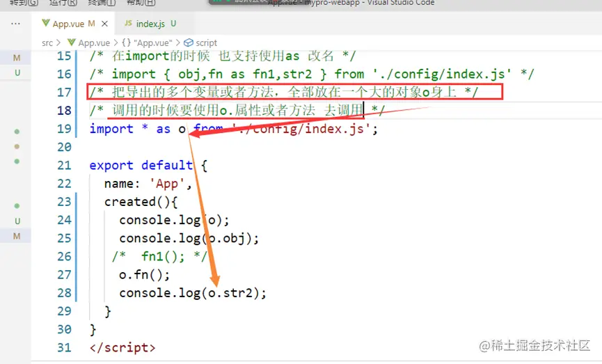The height and width of the screenshot is (364, 602).
Task: Click line number 25 in the gutter
Action: point(64,239)
